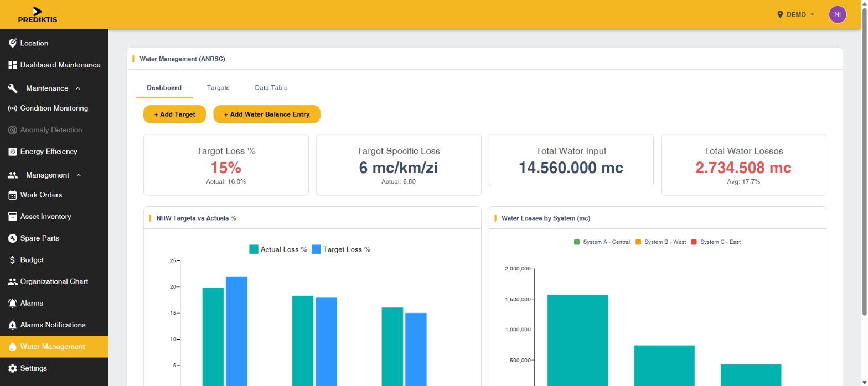The width and height of the screenshot is (868, 386).
Task: Toggle the Actual Loss % legend entry
Action: 278,249
